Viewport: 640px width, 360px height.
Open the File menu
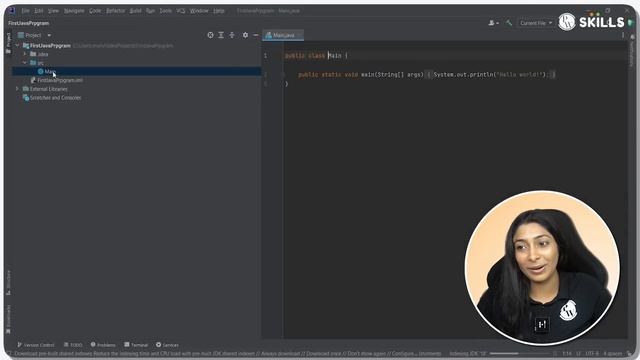[x=25, y=11]
